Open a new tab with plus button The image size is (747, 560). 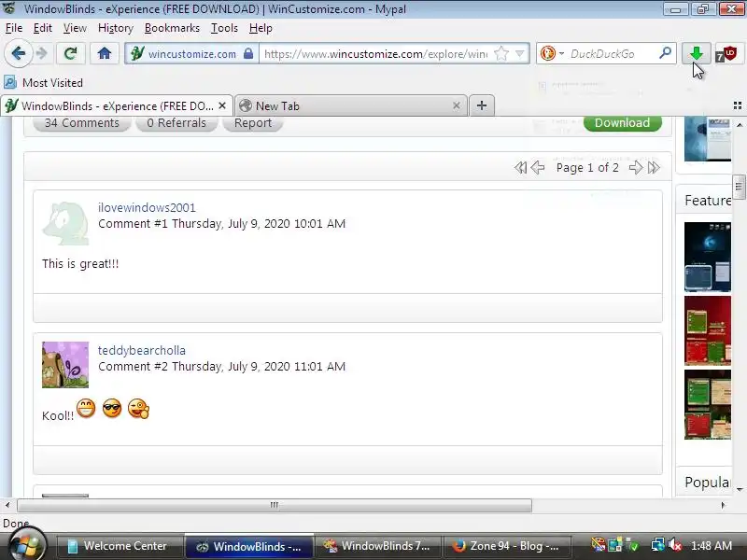pyautogui.click(x=482, y=105)
